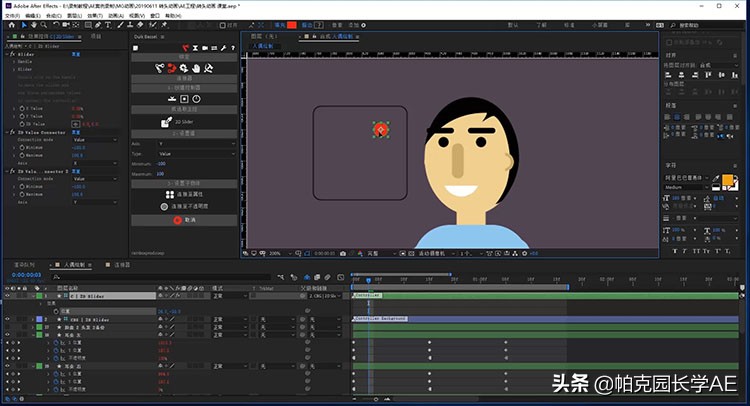
Task: Click the Minimum value field in Duik
Action: pyautogui.click(x=162, y=164)
